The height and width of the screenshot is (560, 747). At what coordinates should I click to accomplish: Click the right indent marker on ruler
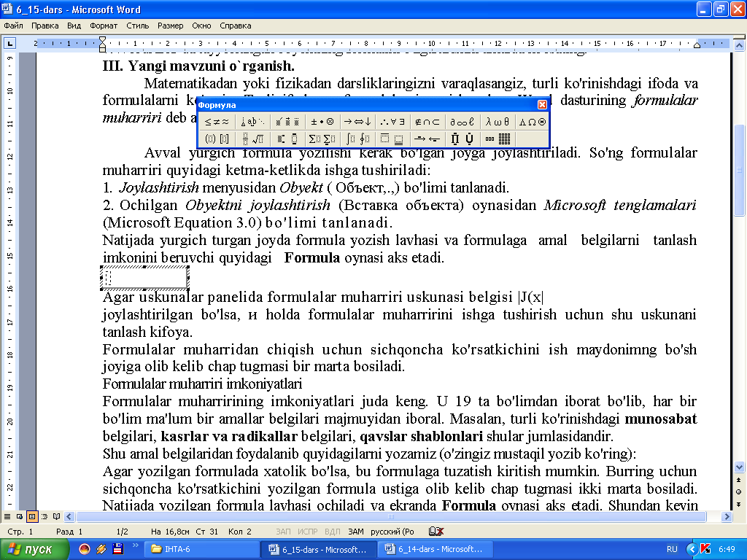(x=697, y=45)
